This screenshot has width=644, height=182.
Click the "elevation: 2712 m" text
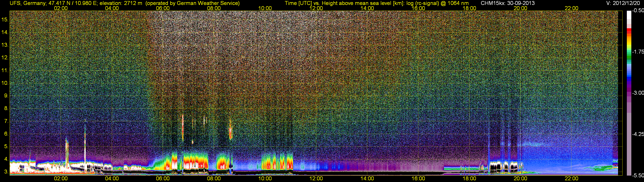(x=121, y=3)
